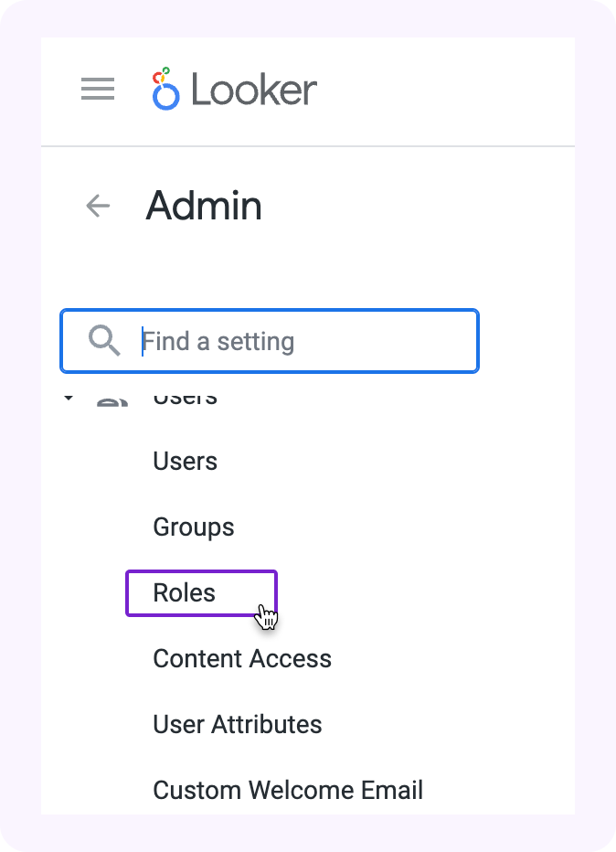Viewport: 616px width, 852px height.
Task: Click the back arrow beside Admin
Action: pyautogui.click(x=98, y=206)
